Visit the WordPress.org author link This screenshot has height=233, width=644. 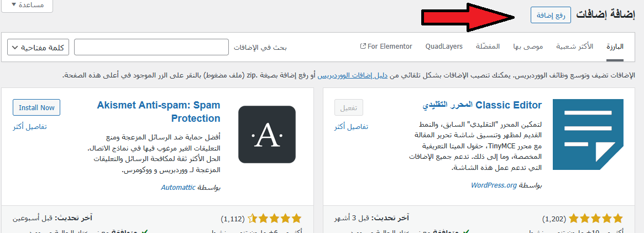(x=494, y=185)
